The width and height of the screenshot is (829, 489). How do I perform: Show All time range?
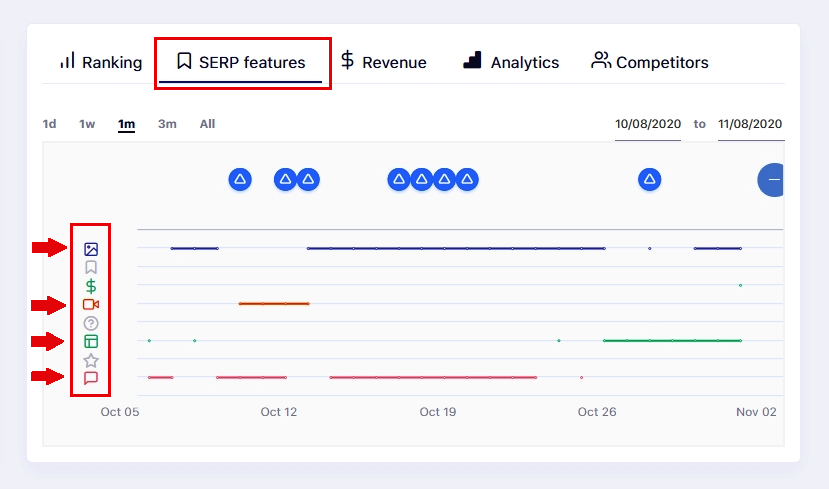click(x=207, y=124)
